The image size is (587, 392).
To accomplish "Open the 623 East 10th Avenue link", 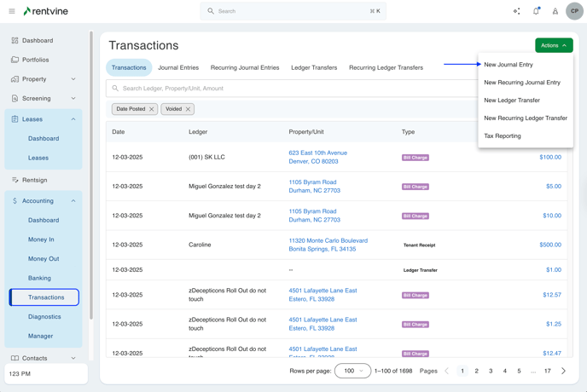I will pos(317,153).
